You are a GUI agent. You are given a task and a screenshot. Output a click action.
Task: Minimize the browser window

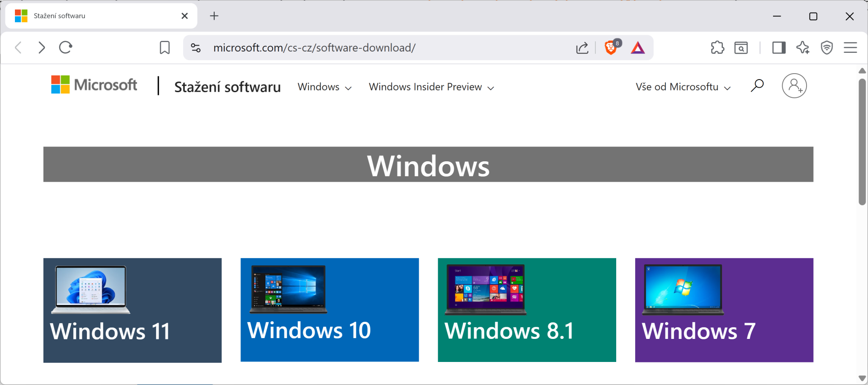[777, 16]
